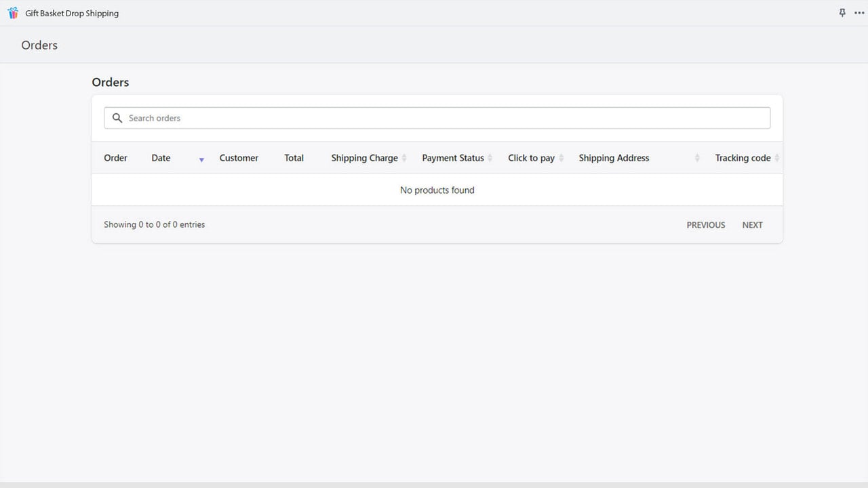Go to the NEXT page
This screenshot has width=868, height=488.
pyautogui.click(x=752, y=225)
